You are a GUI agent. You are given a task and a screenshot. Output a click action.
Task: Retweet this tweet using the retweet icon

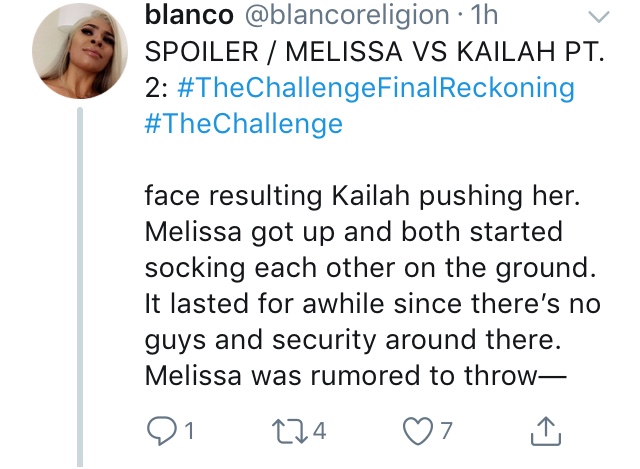(290, 431)
